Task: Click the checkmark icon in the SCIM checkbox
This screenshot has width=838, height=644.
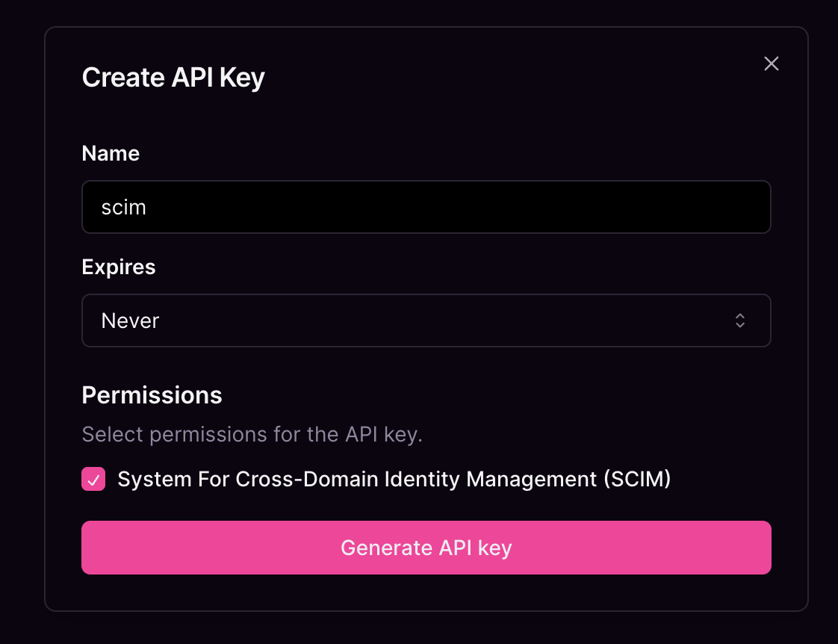Action: (93, 479)
